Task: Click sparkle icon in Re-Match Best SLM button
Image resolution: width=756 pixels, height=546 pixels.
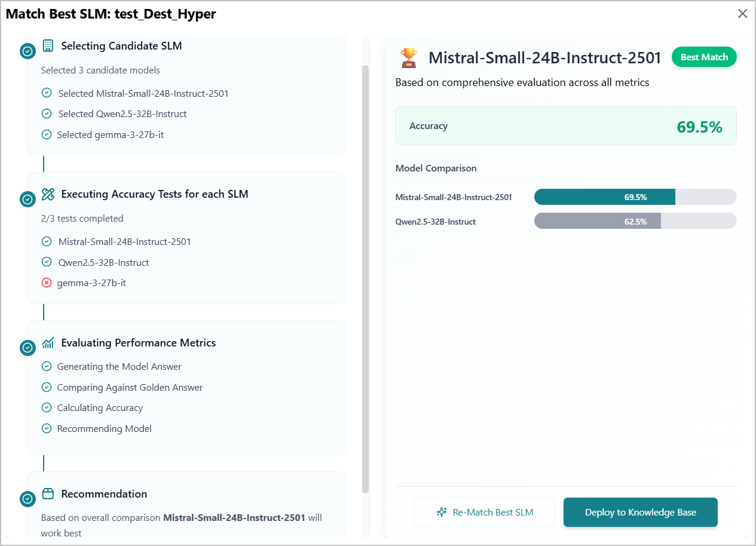Action: pos(442,512)
